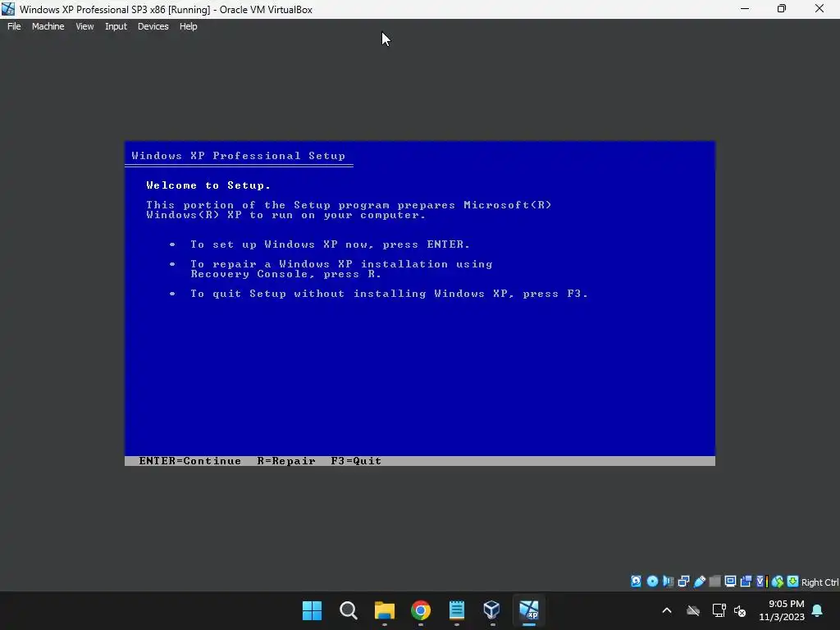Click the 'Windows XP Professional Setup' title text

(239, 156)
